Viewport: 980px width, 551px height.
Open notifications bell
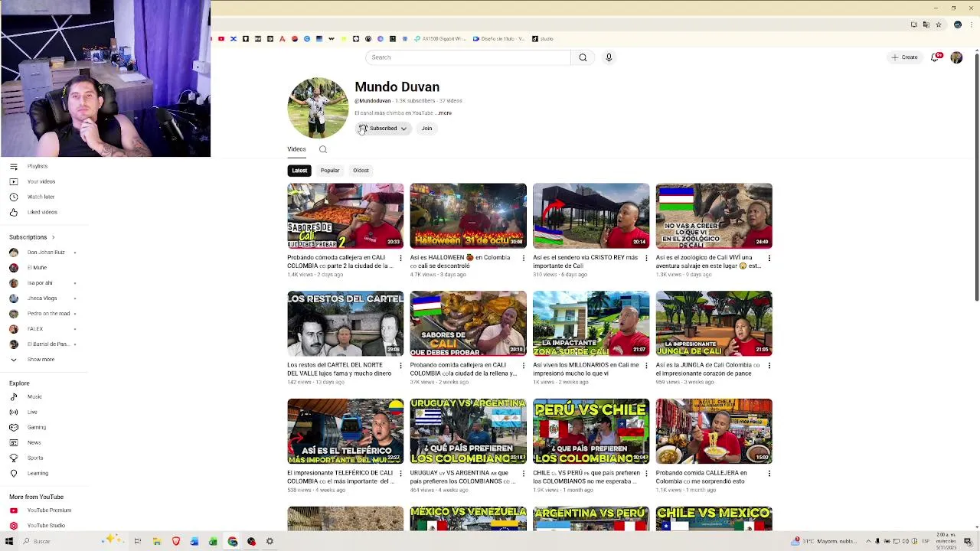click(x=935, y=57)
